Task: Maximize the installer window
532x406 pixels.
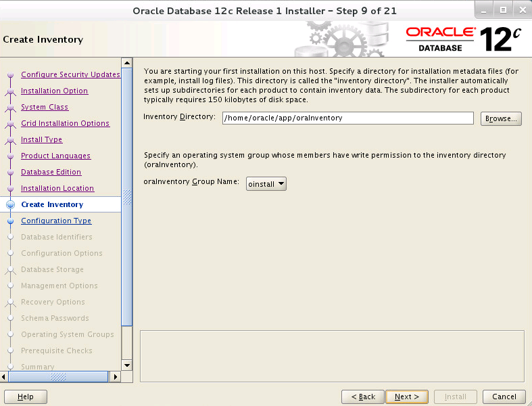Action: click(504, 10)
